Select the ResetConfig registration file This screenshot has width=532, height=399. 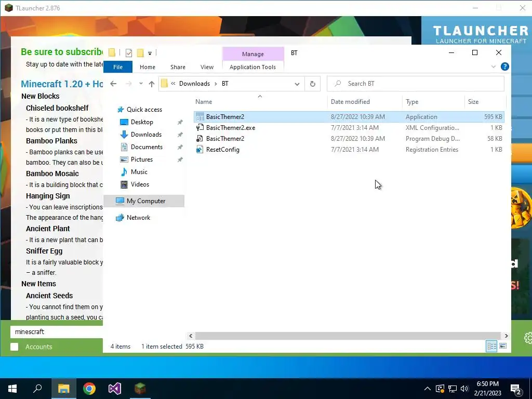point(349,149)
